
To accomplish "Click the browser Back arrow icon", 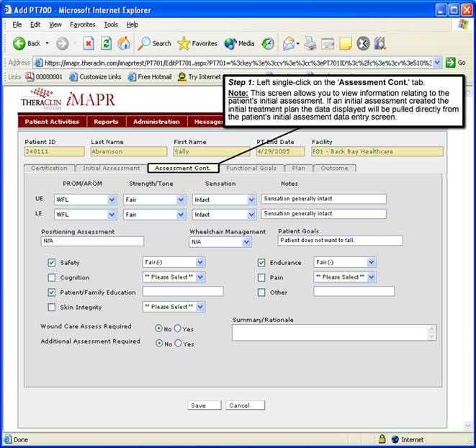I will [x=19, y=43].
